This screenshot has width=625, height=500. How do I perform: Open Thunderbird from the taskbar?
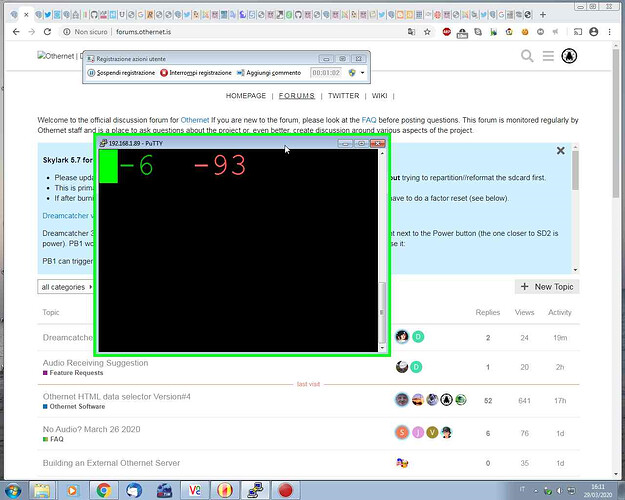[134, 490]
